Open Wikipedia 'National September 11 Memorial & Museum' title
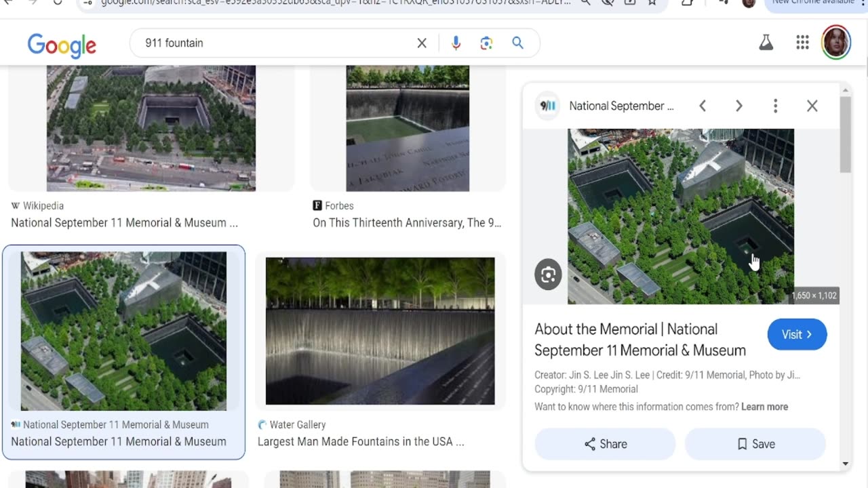Image resolution: width=868 pixels, height=488 pixels. point(124,222)
